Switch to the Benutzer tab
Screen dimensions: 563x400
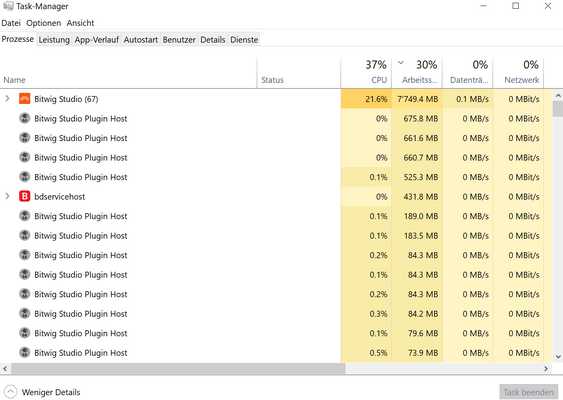pyautogui.click(x=179, y=39)
